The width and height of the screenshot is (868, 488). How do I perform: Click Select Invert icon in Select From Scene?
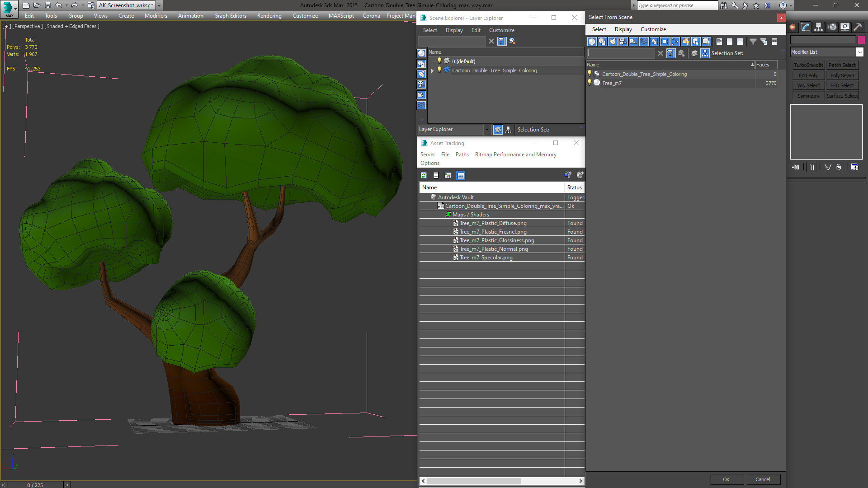740,42
